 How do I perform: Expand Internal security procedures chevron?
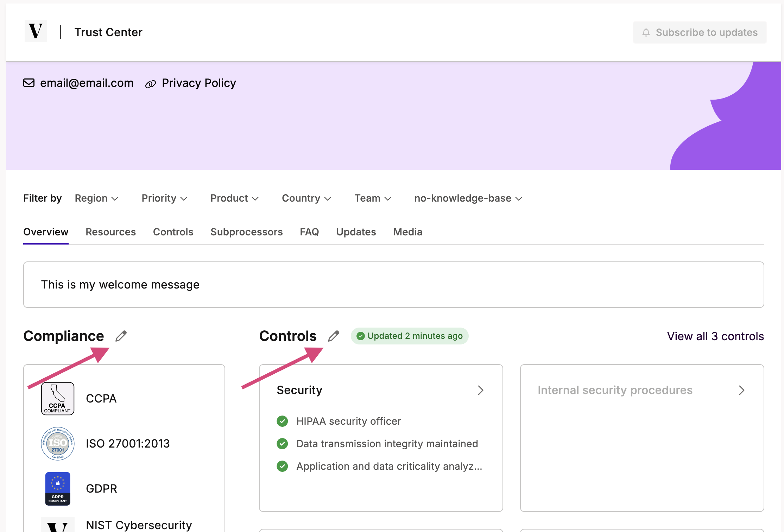742,390
